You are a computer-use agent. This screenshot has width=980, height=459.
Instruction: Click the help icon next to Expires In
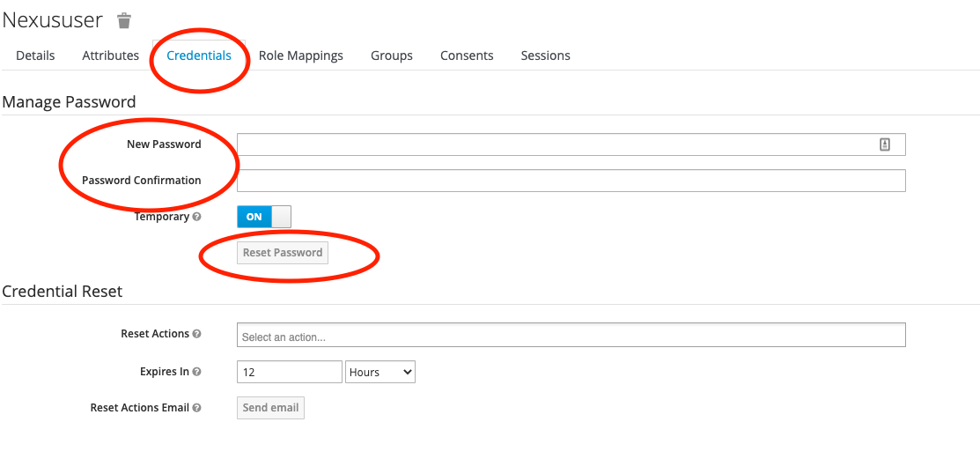[x=196, y=372]
